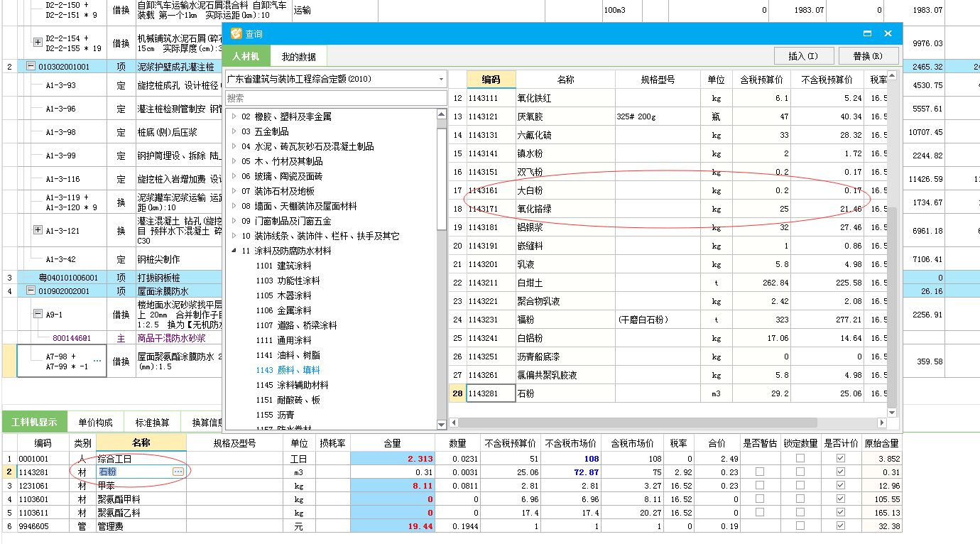This screenshot has height=544, width=980.
Task: Click the category tree scroll-down arrow
Action: (441, 424)
